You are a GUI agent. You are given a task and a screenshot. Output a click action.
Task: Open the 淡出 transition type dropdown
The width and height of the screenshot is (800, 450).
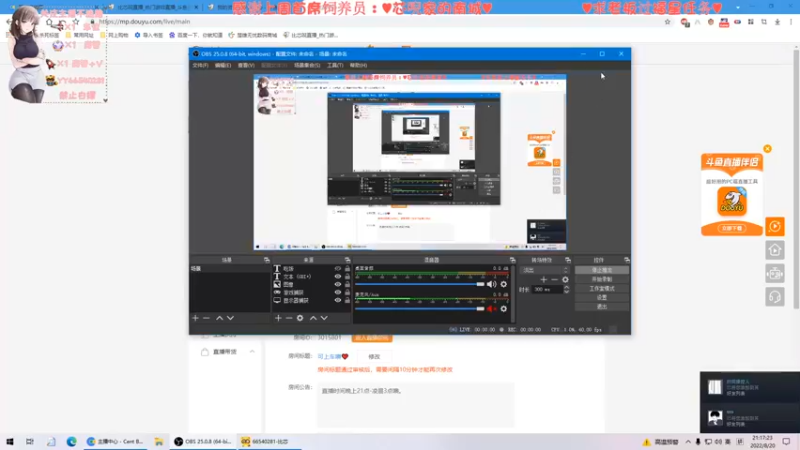coord(544,270)
